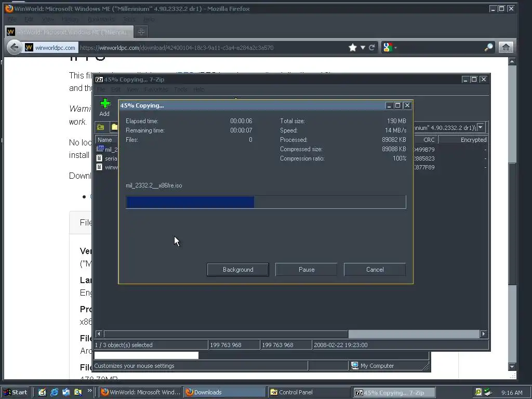Viewport: 532px width, 399px height.
Task: Click the up-folder icon in 7-Zip address bar
Action: (x=100, y=127)
